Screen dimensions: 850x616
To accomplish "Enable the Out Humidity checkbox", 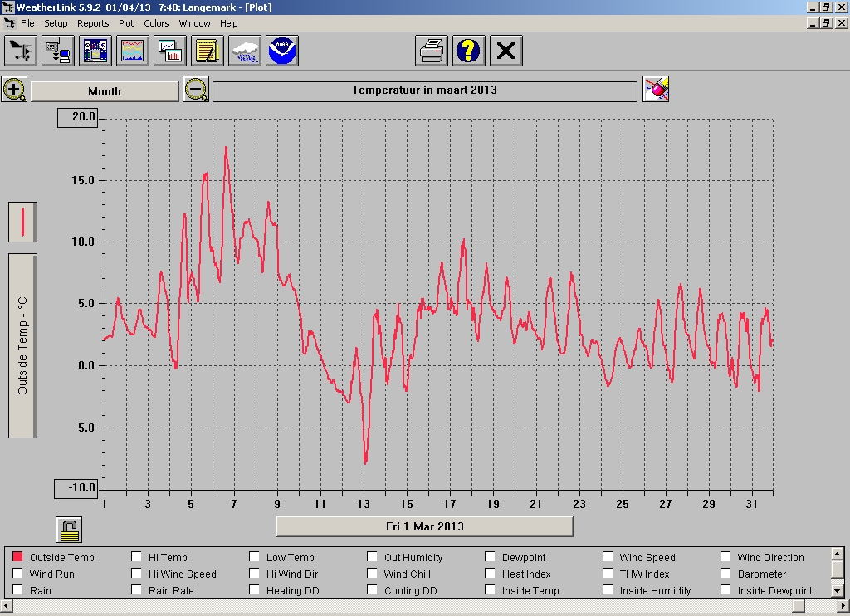I will 372,557.
